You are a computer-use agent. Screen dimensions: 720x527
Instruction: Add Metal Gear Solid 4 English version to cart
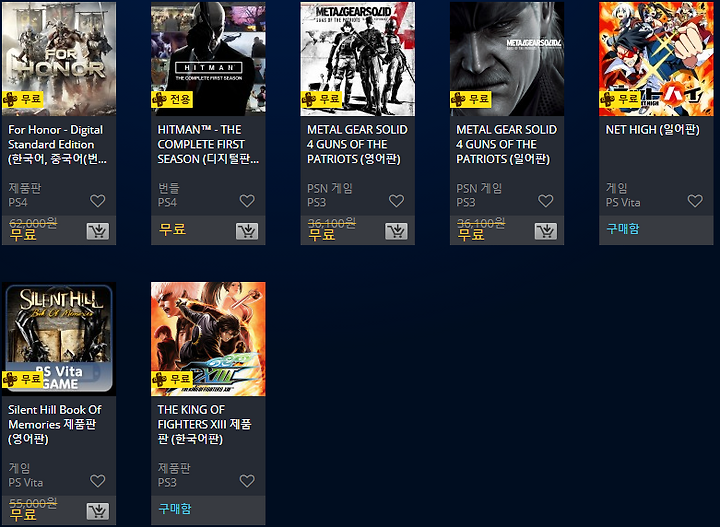pyautogui.click(x=396, y=231)
